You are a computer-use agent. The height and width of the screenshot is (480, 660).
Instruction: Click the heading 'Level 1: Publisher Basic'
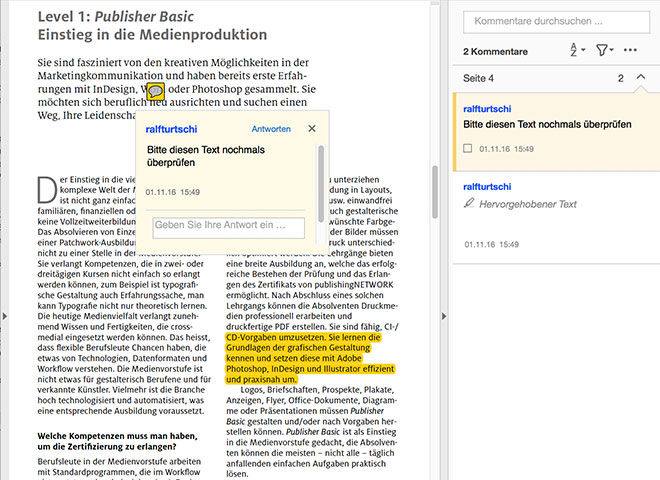116,16
